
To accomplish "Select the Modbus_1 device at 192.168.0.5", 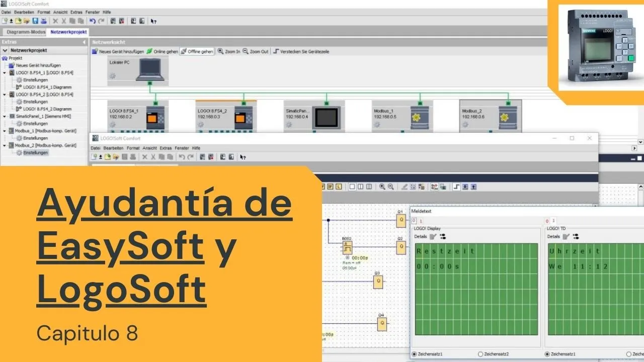I will [x=403, y=116].
